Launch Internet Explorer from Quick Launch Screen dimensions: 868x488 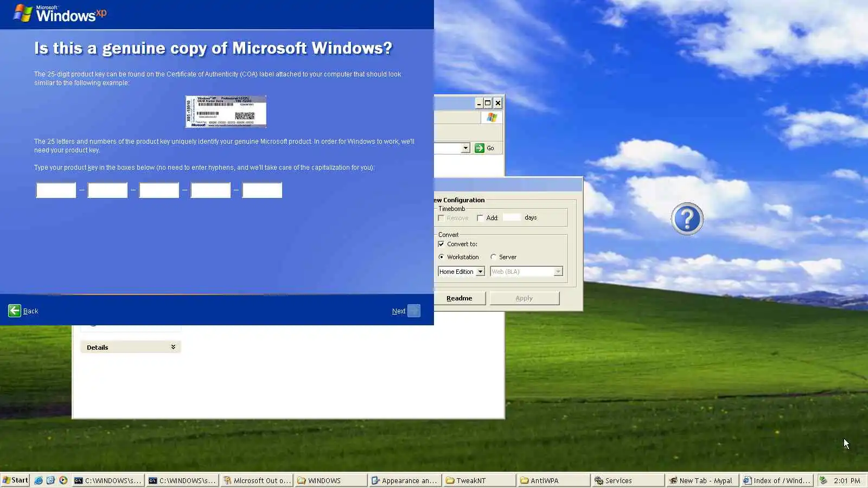click(39, 480)
